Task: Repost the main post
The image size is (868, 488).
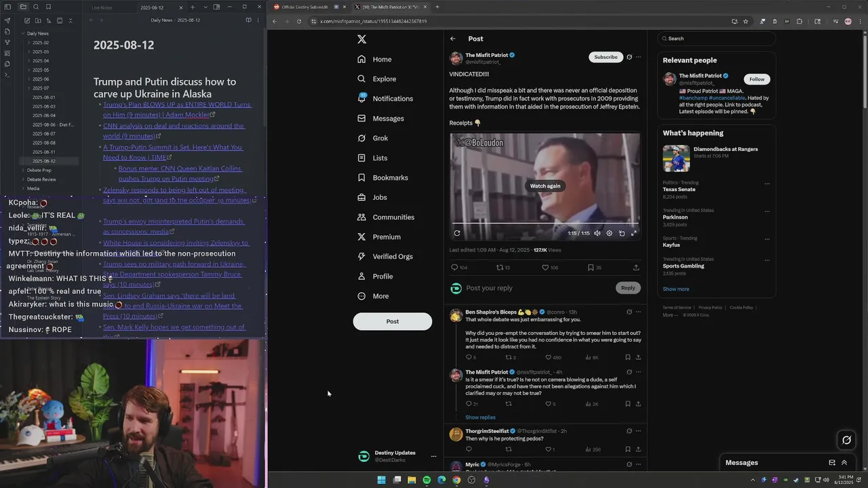Action: pyautogui.click(x=500, y=268)
